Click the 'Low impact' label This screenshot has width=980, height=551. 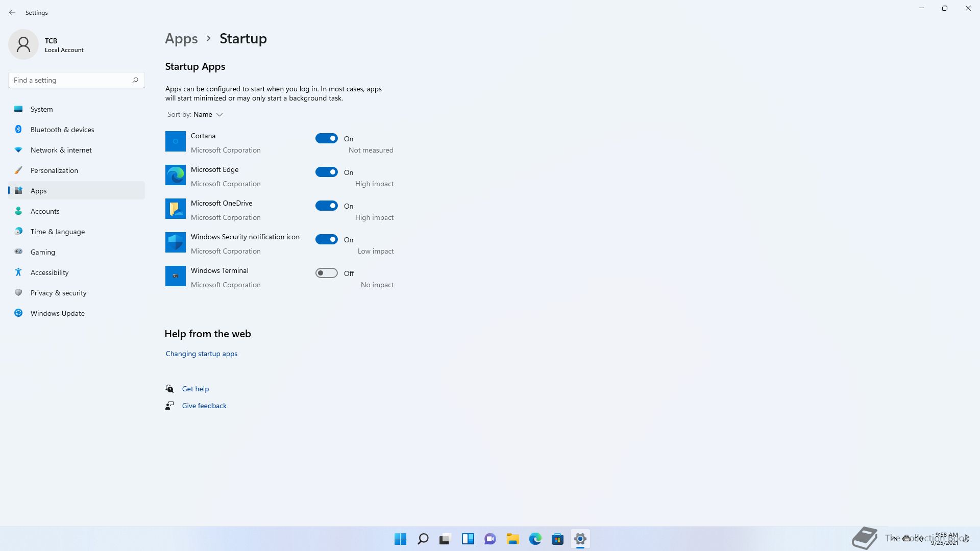pos(376,251)
